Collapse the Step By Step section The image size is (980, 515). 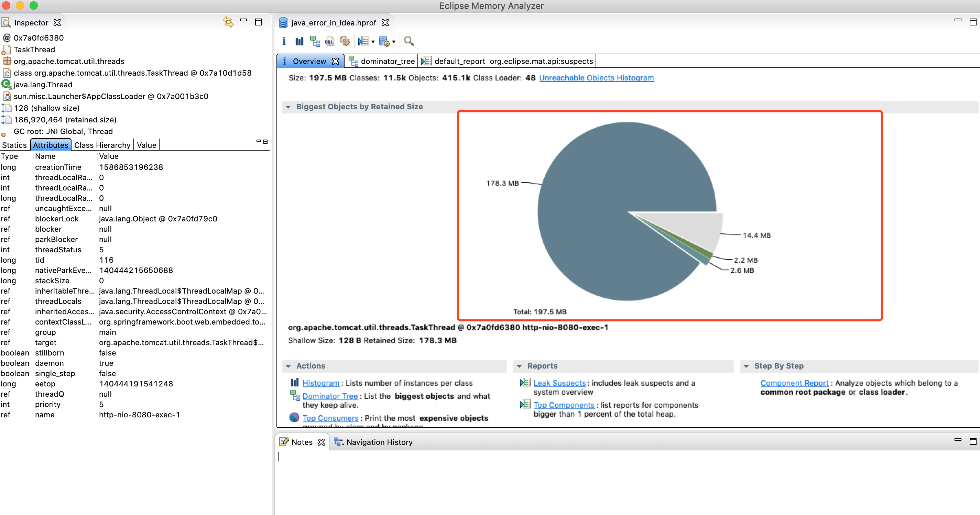pyautogui.click(x=746, y=366)
